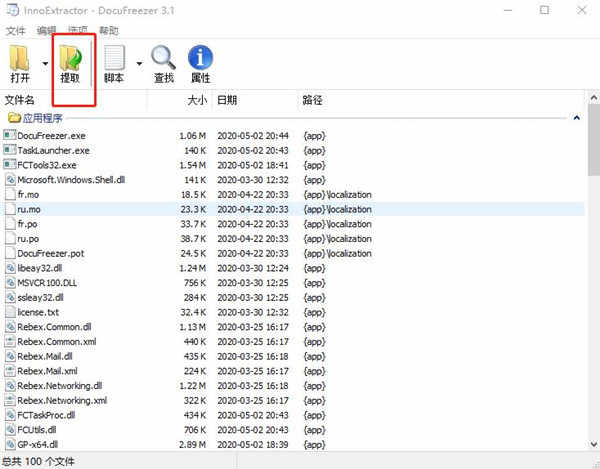Collapse the 应用程序 group chevron

(578, 118)
